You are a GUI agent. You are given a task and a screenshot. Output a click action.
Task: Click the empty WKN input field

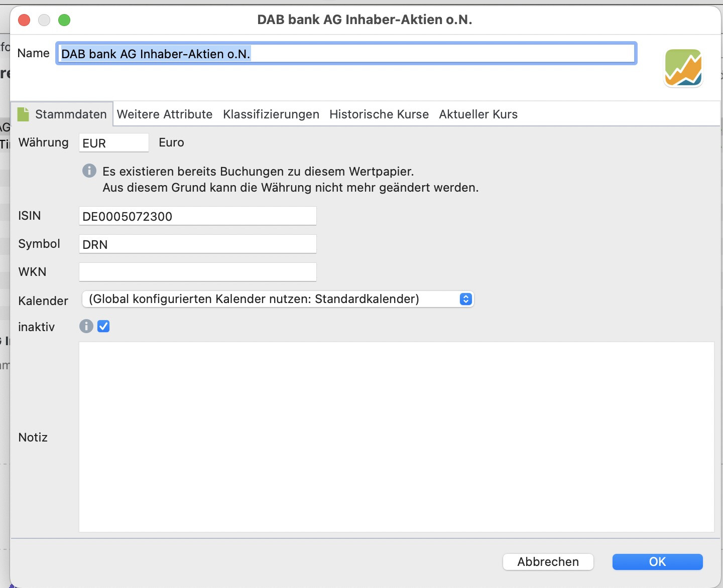coord(198,272)
